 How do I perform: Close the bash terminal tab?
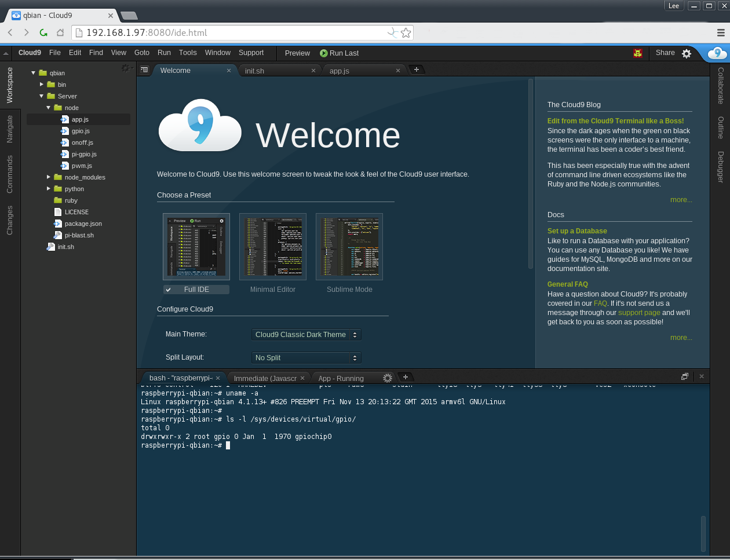pos(218,378)
